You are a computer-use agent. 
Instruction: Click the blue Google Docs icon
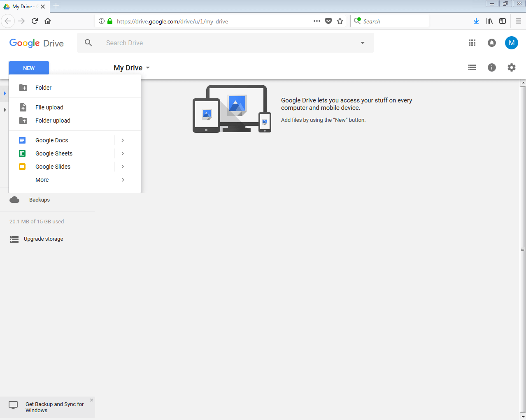pos(22,140)
